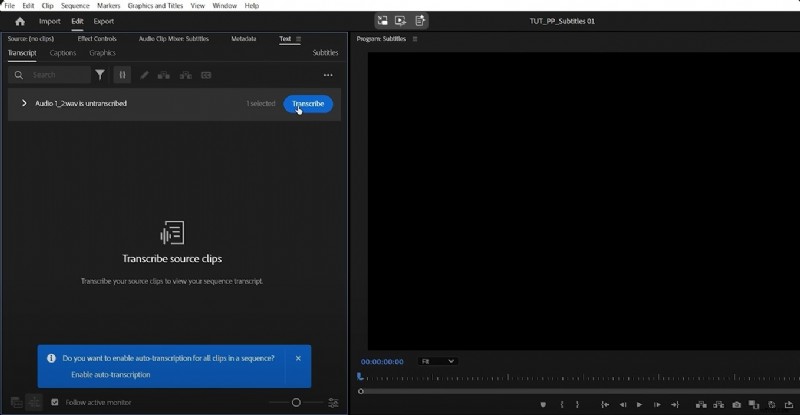Switch to the Transcript tab
This screenshot has width=800, height=415.
[x=22, y=53]
